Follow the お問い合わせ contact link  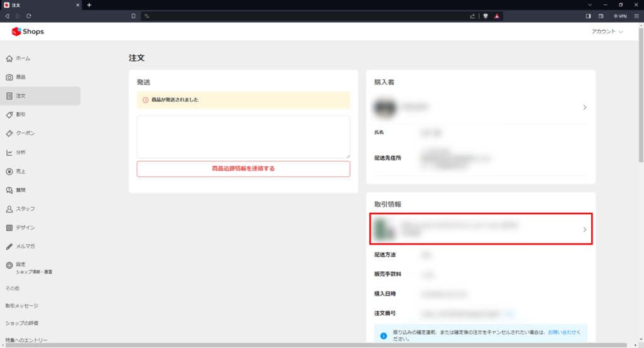click(563, 332)
